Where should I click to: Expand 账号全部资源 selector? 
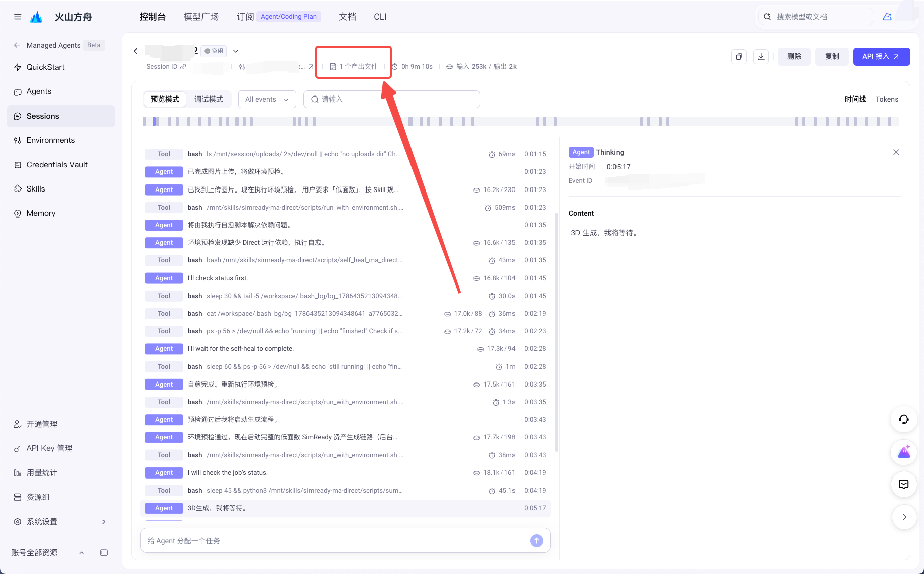coord(48,553)
